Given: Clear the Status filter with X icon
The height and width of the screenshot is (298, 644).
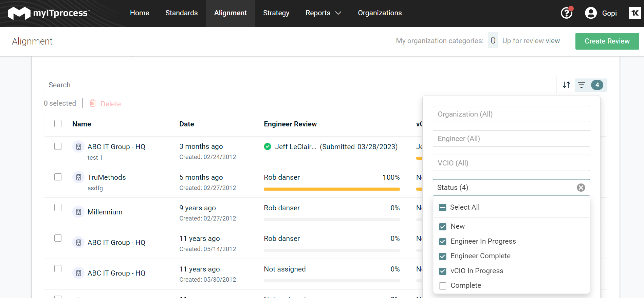Looking at the screenshot, I should [x=581, y=188].
